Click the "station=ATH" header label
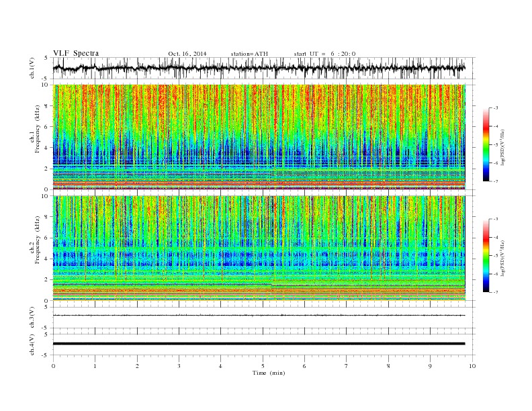Viewport: 532px width, 411px height. [249, 54]
